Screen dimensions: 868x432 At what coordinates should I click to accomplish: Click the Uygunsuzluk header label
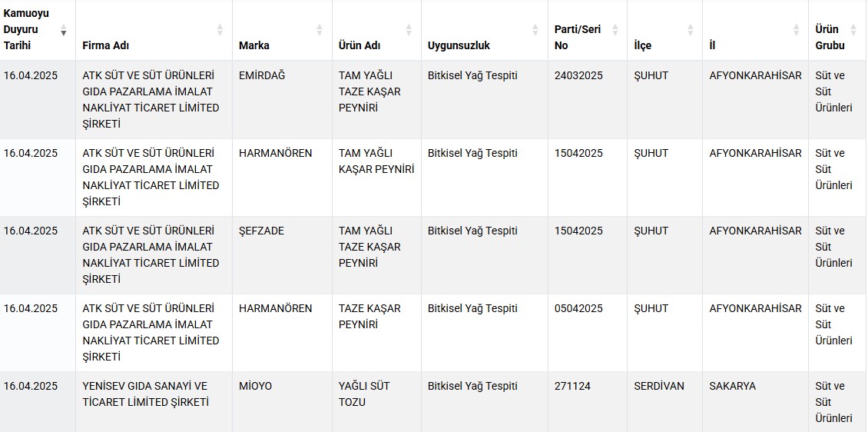click(x=459, y=45)
